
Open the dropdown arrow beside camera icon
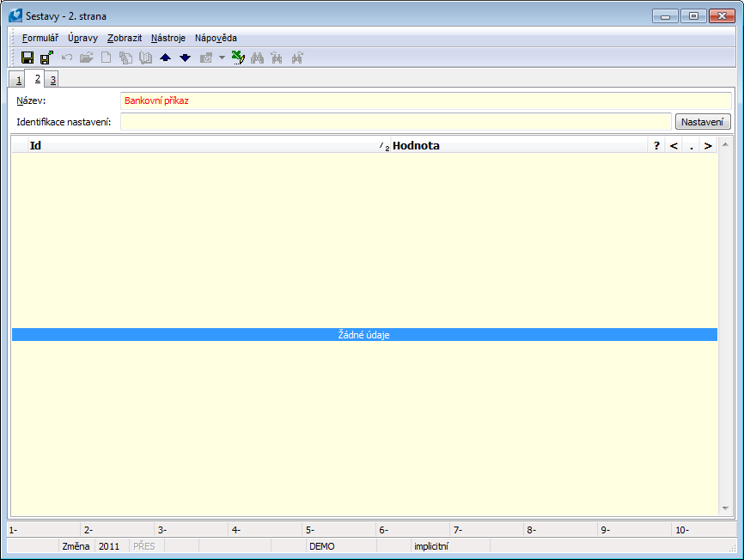(x=222, y=58)
